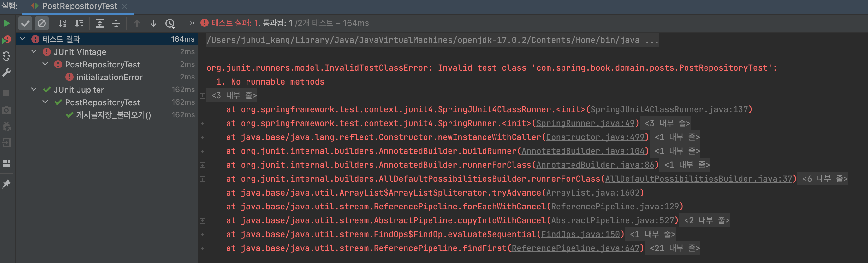Open AllDefaultPossibilitiesBuilder.java:37 link
The height and width of the screenshot is (263, 868).
click(699, 179)
